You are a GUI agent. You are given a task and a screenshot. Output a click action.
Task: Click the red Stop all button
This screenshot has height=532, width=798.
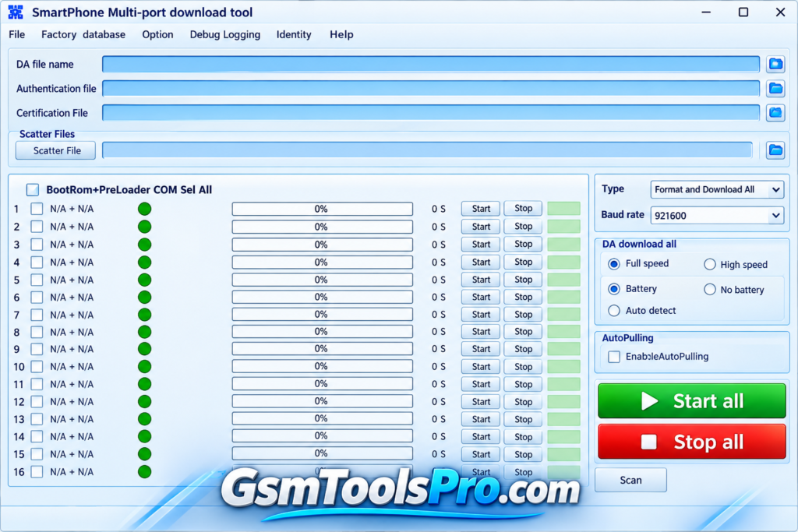coord(692,442)
